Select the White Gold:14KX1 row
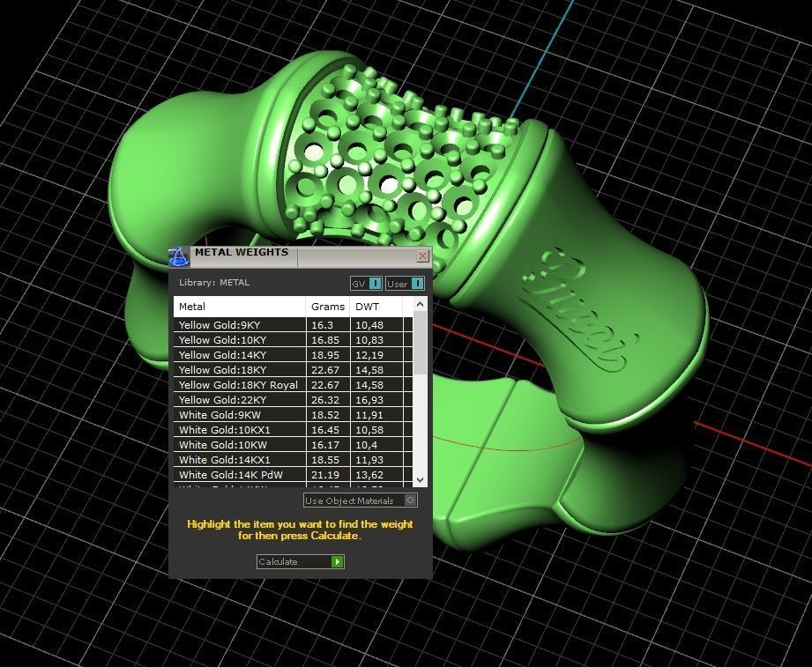 [x=293, y=460]
